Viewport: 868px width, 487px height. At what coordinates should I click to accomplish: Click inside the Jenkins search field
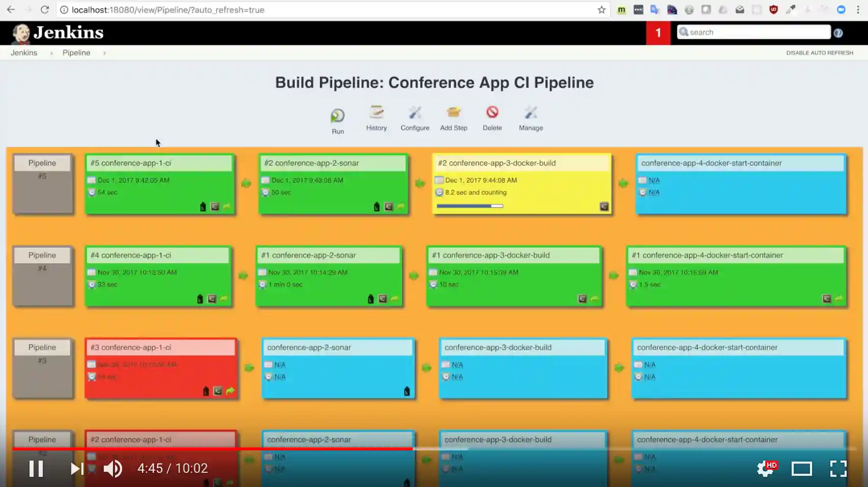tap(753, 32)
